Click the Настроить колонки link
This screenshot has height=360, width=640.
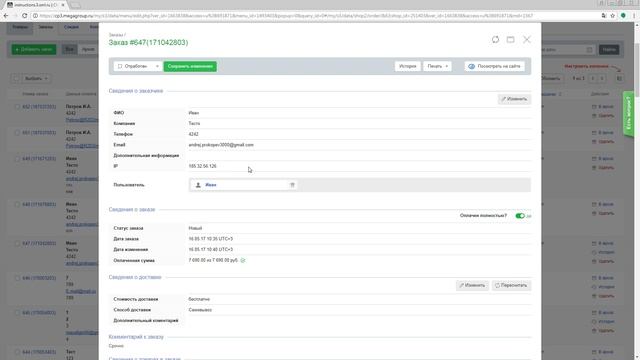pos(586,66)
